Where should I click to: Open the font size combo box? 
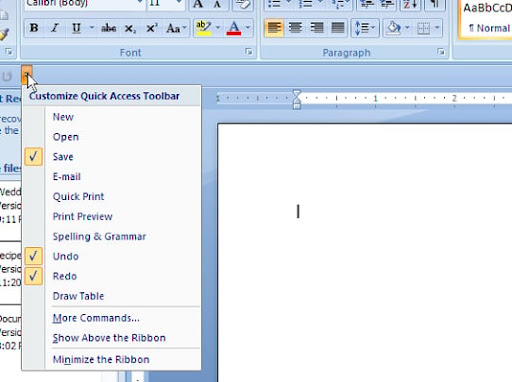(166, 4)
